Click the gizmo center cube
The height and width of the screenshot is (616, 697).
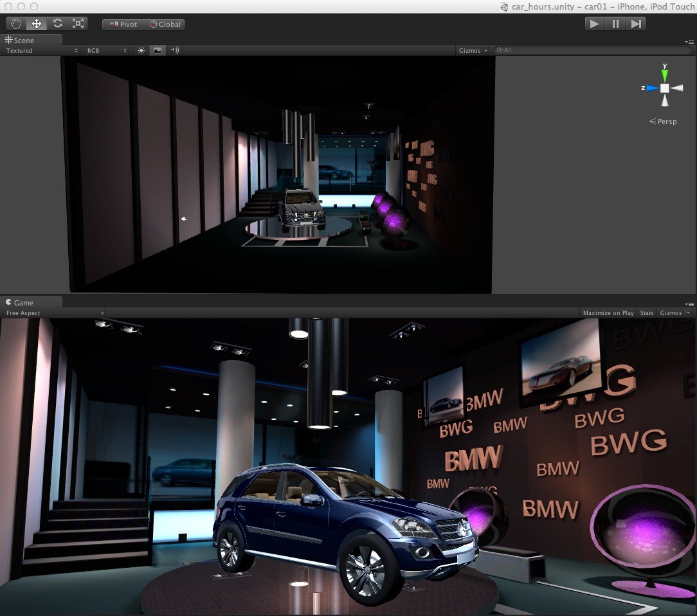click(665, 88)
